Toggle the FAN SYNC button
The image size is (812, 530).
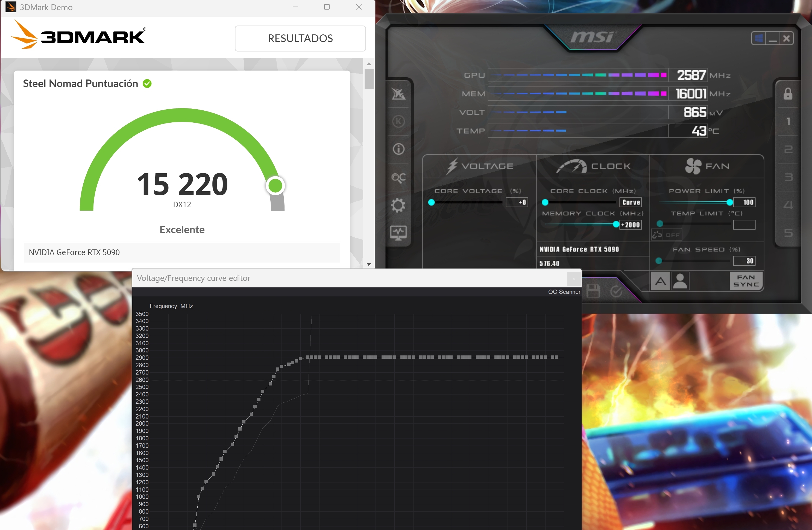[x=746, y=281]
